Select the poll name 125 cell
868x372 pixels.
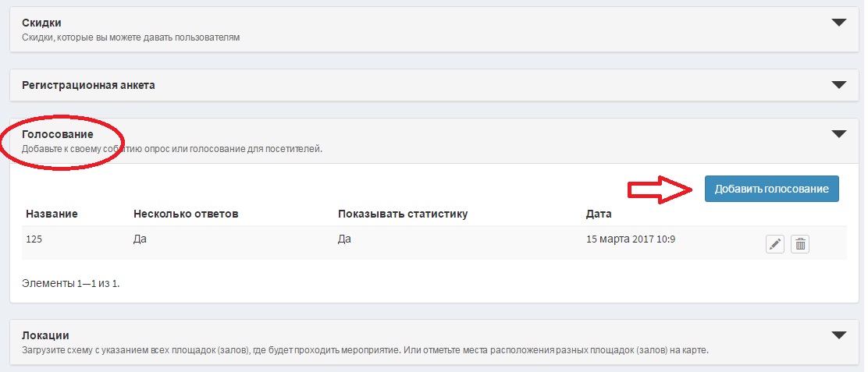pyautogui.click(x=34, y=239)
